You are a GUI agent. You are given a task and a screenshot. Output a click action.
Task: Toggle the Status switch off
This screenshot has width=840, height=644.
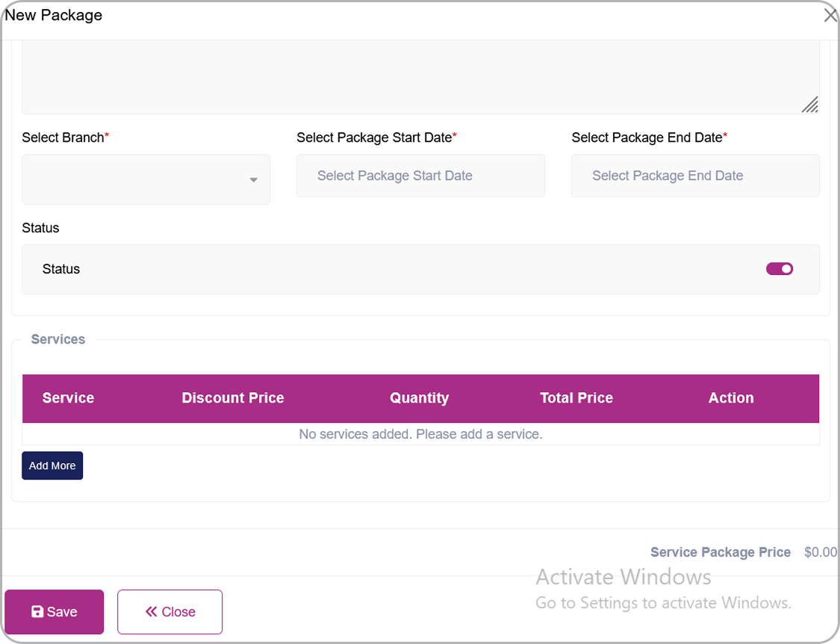coord(779,269)
